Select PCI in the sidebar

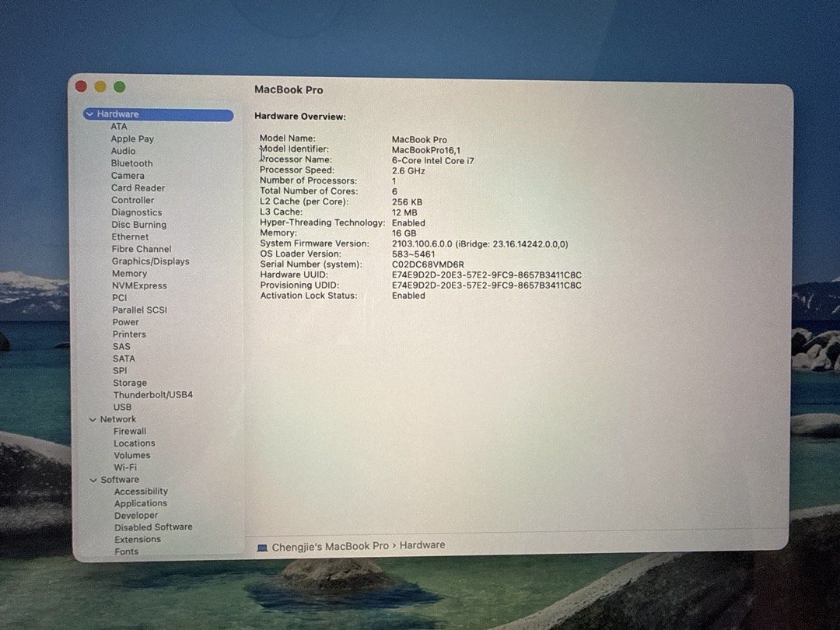120,298
